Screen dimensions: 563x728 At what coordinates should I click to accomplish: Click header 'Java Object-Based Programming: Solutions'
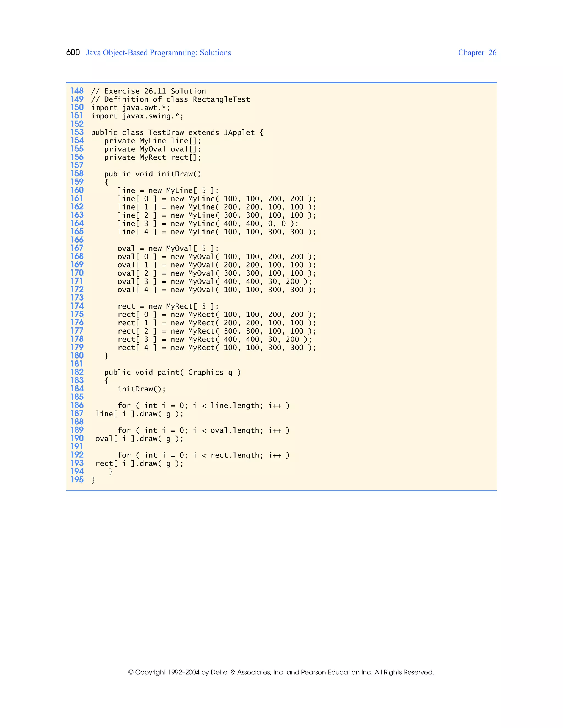(x=158, y=53)
